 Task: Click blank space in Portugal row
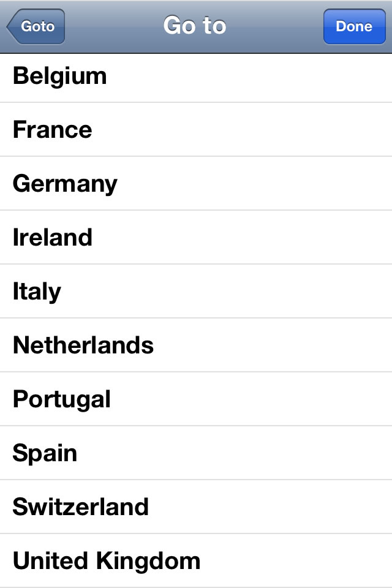[276, 399]
